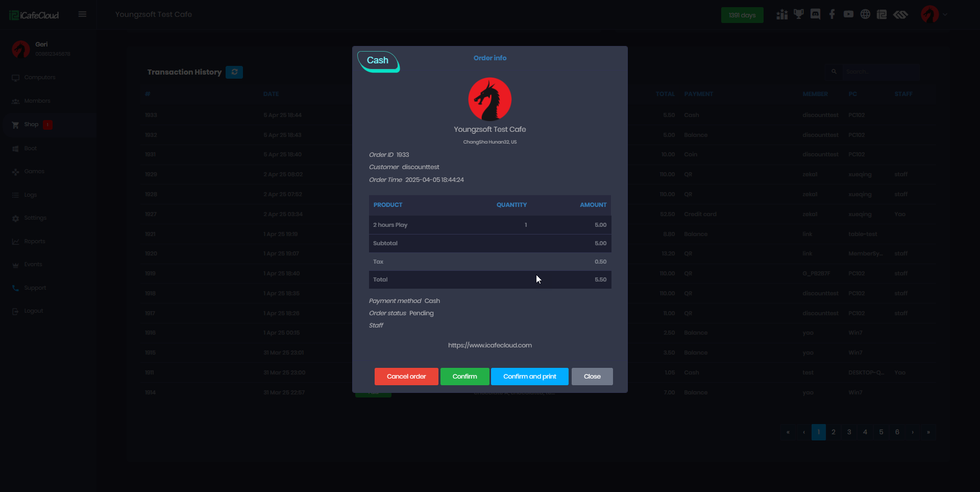Image resolution: width=980 pixels, height=492 pixels.
Task: Jump to last page in pagination
Action: [928, 432]
